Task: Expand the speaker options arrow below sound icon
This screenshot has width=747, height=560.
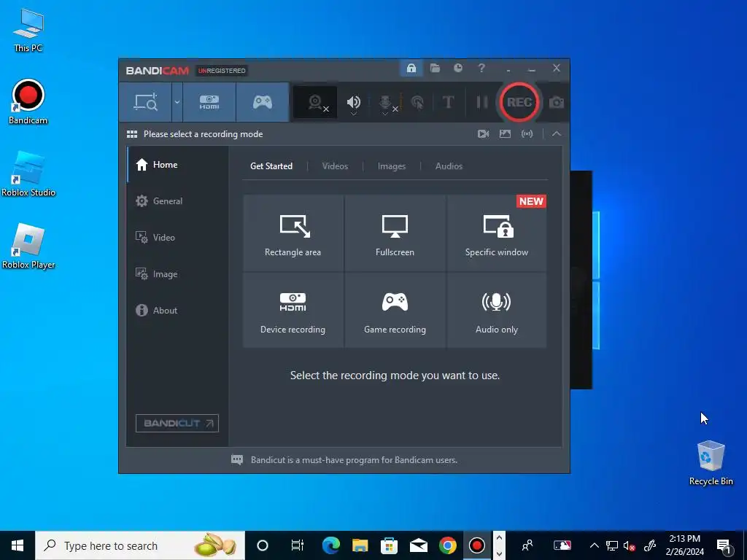Action: (354, 114)
